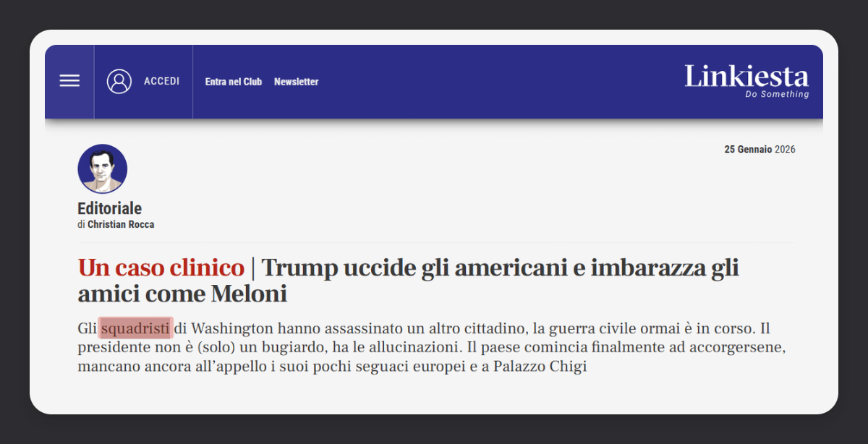Click the Linkiesta logo
The image size is (868, 444).
746,76
